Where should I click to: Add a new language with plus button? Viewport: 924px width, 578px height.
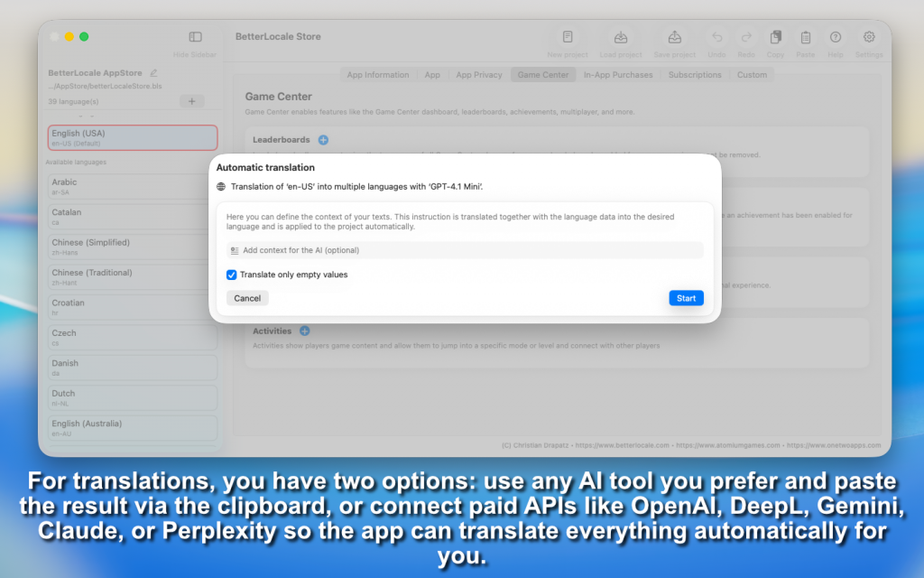pyautogui.click(x=191, y=101)
